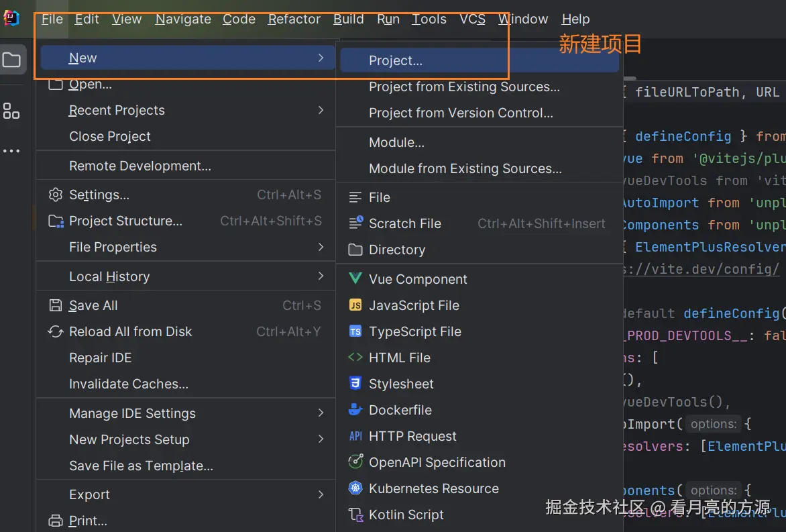Open the Project tool window folder icon
The height and width of the screenshot is (532, 786).
coord(12,60)
